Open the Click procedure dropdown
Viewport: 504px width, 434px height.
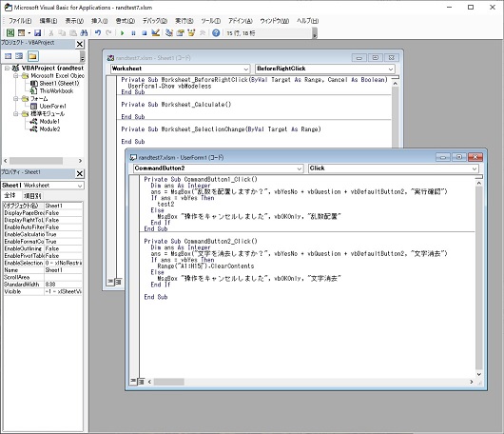pyautogui.click(x=475, y=168)
